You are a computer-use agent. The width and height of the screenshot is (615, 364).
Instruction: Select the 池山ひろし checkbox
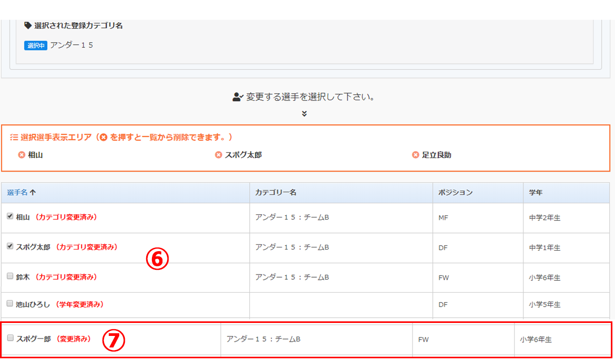(x=10, y=304)
